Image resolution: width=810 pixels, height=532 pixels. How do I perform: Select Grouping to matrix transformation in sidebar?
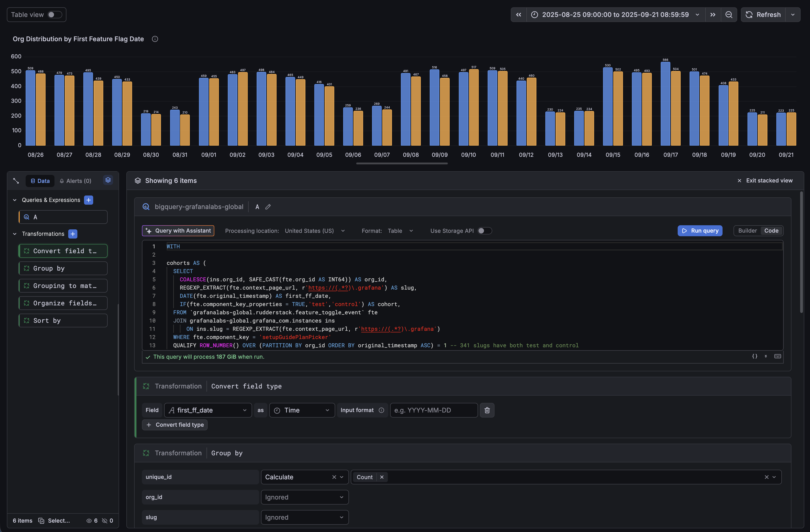(x=63, y=286)
